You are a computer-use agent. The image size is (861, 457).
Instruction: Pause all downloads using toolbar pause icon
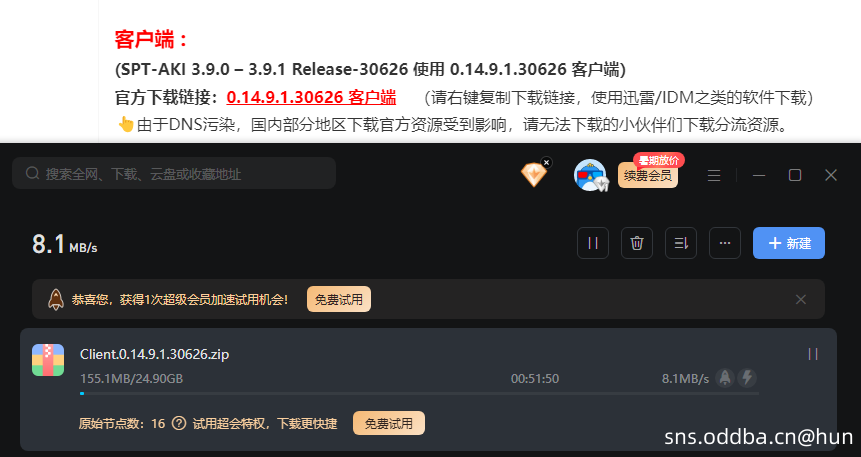coord(592,243)
